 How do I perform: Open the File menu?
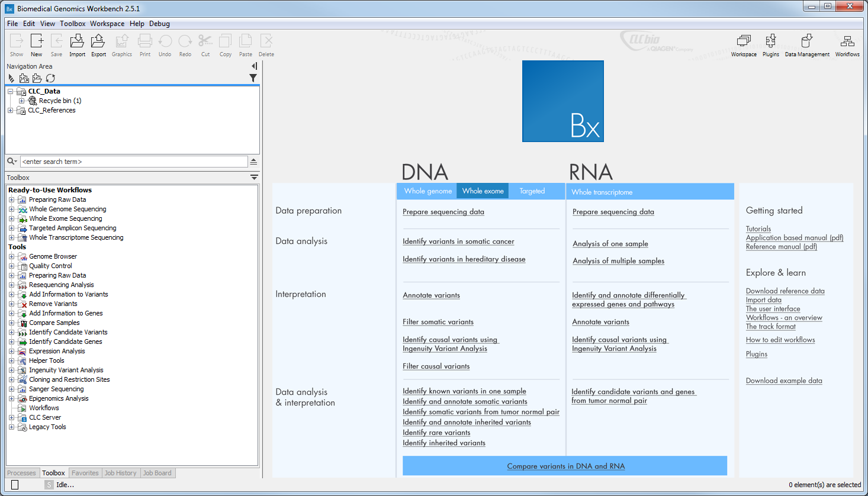click(12, 24)
